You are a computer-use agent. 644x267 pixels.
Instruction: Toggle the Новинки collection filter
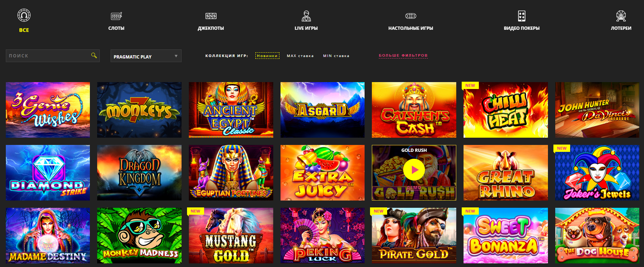pyautogui.click(x=267, y=56)
